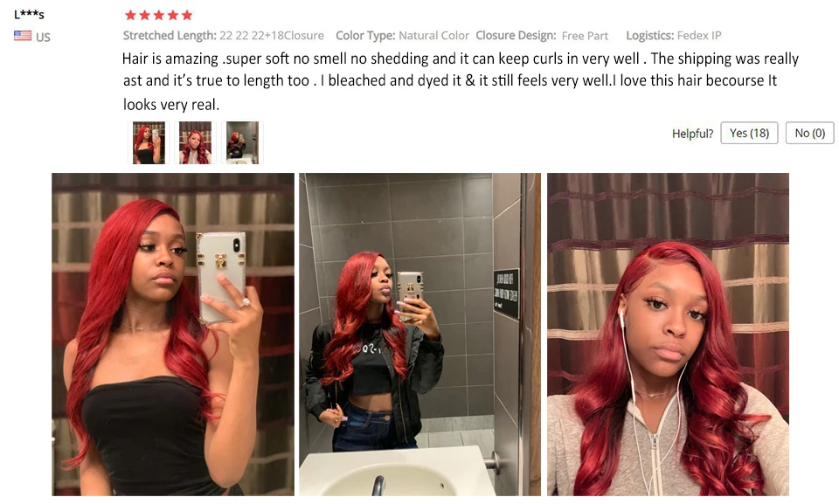Click the fifth red rating star
The width and height of the screenshot is (839, 504).
pyautogui.click(x=187, y=15)
